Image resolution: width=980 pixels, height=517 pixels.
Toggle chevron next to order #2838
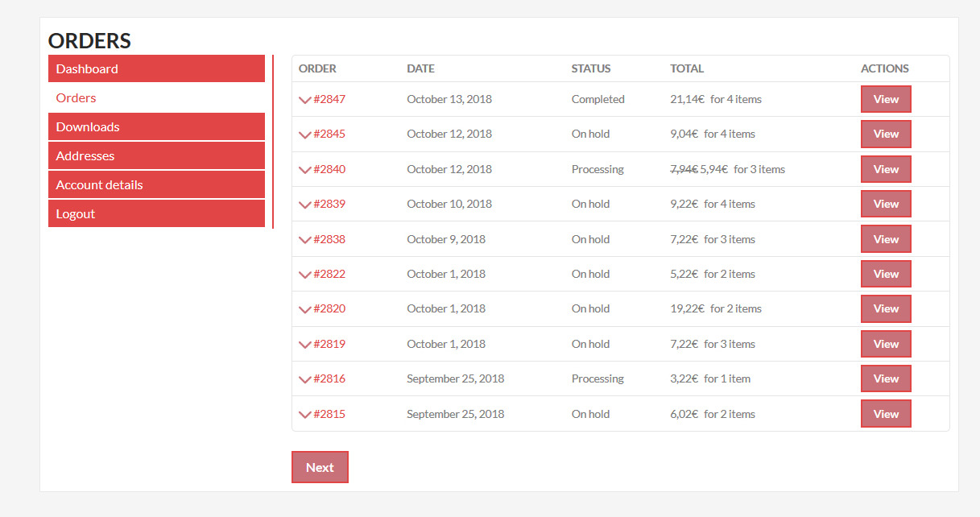[x=304, y=240]
